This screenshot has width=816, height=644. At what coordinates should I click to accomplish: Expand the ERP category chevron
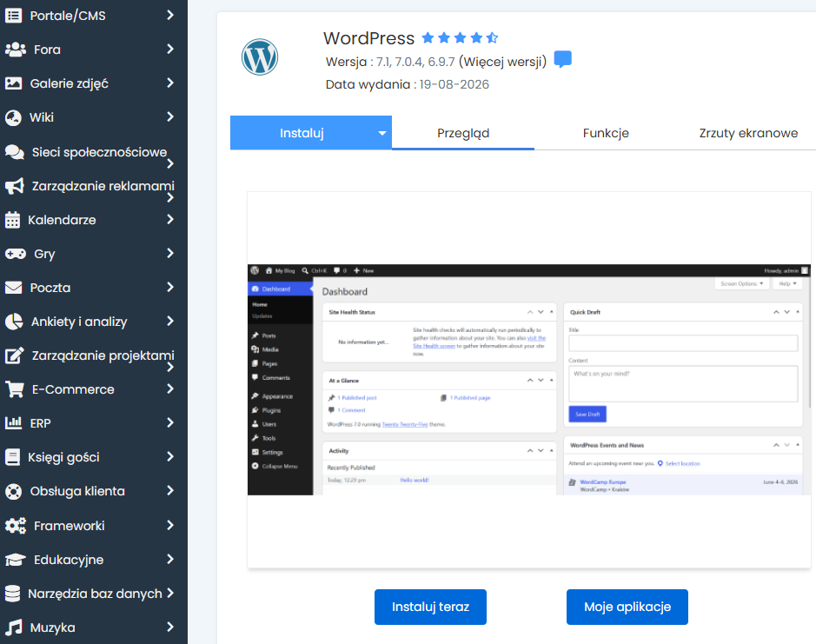click(x=170, y=422)
